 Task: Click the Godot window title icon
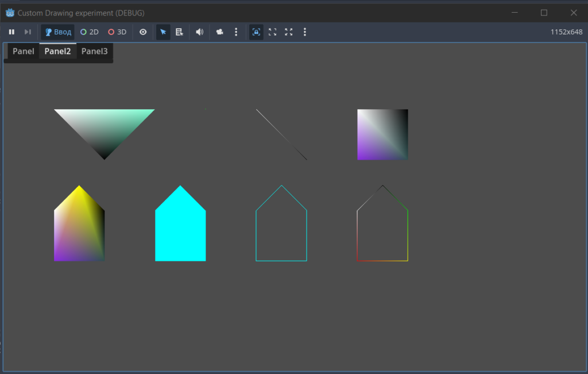point(10,13)
